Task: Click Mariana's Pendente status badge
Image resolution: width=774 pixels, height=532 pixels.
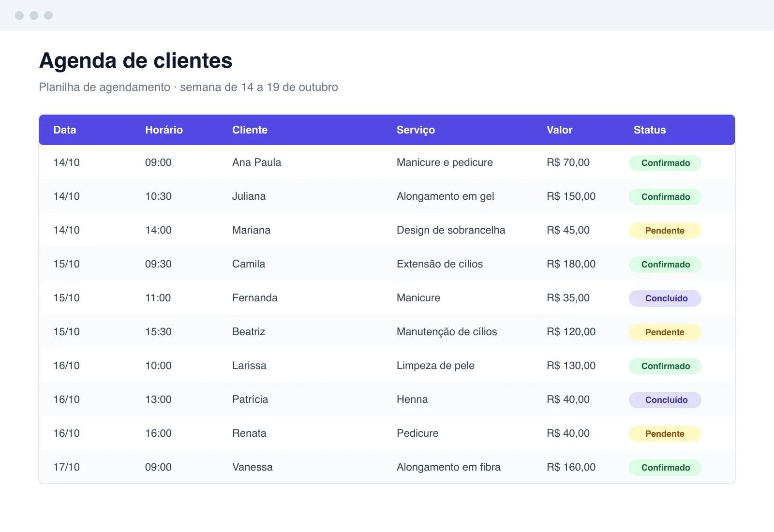Action: (x=665, y=231)
